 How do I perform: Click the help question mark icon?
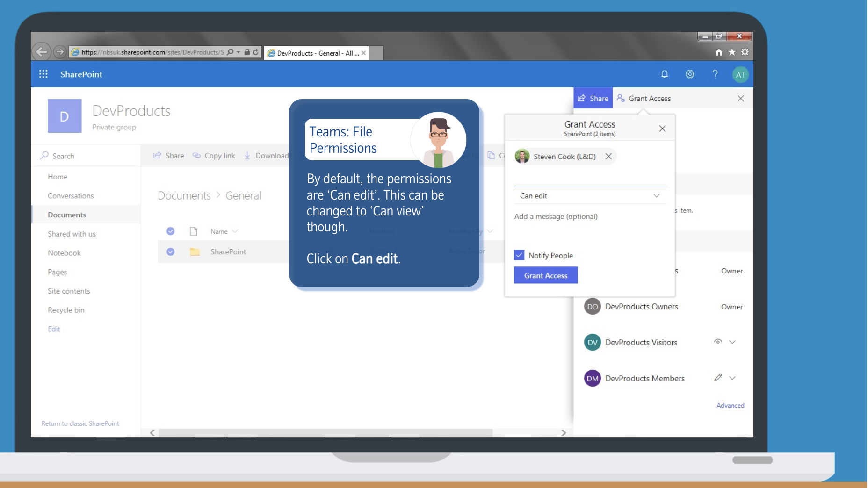715,74
